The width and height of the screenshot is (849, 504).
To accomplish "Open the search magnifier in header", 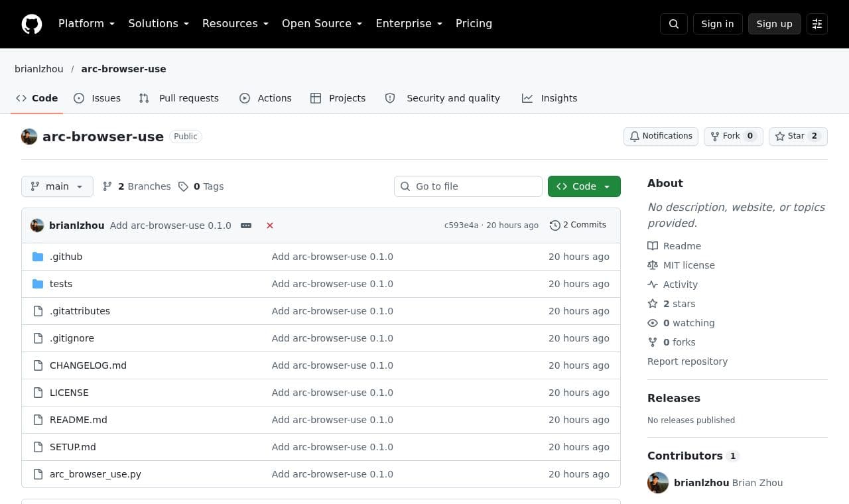I will point(674,24).
